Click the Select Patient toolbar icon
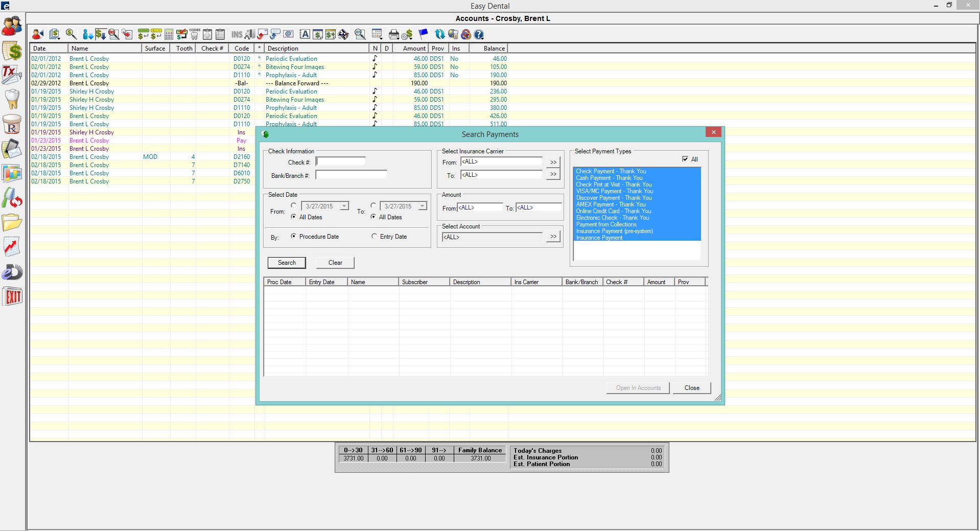980x531 pixels. (38, 34)
